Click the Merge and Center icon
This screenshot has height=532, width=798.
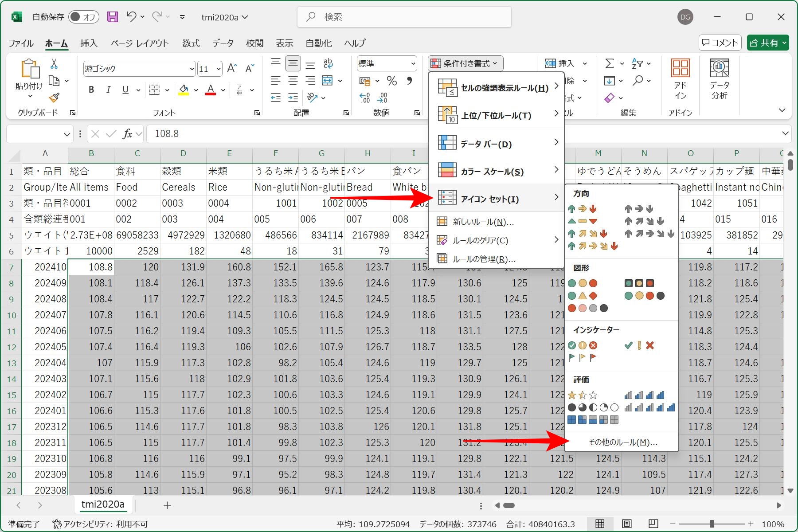click(327, 80)
